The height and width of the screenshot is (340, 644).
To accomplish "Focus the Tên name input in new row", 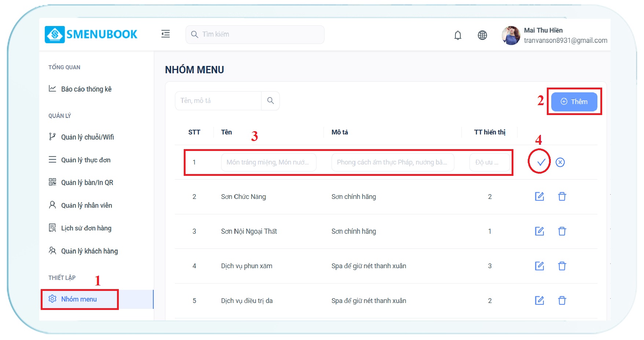I will [x=268, y=162].
